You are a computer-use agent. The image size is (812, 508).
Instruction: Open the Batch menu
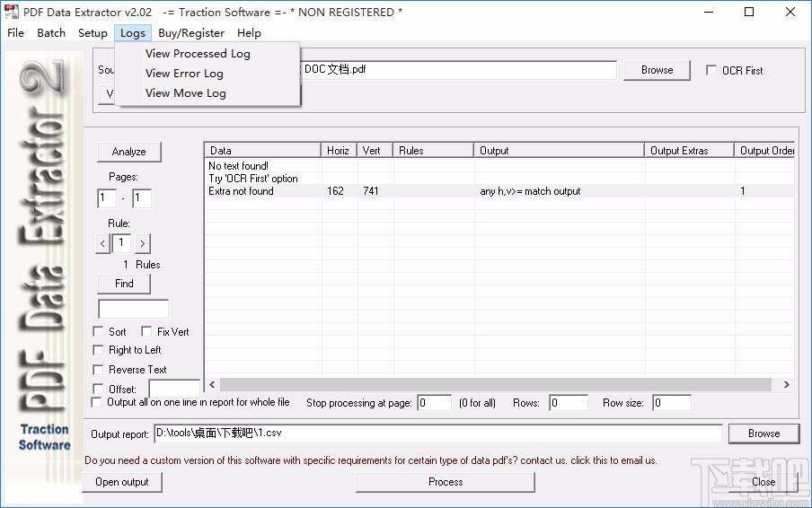[51, 32]
